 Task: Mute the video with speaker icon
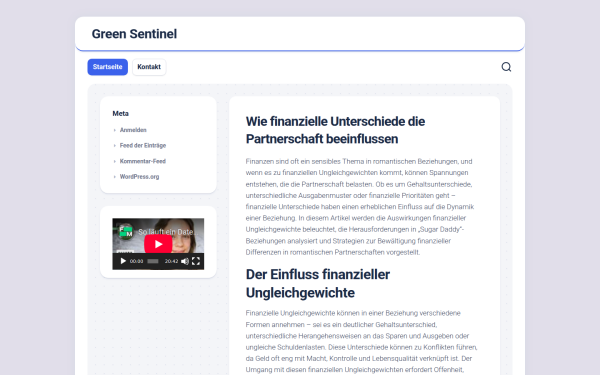click(x=185, y=261)
